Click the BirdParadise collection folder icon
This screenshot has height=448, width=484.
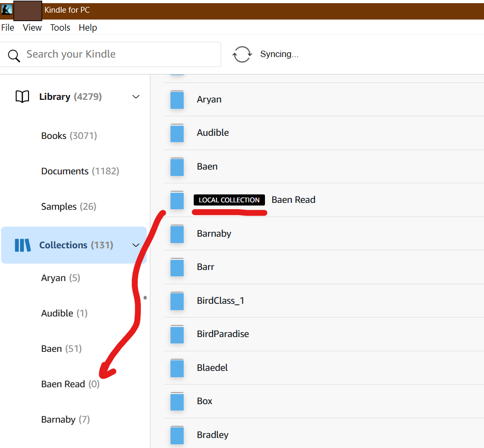point(177,334)
